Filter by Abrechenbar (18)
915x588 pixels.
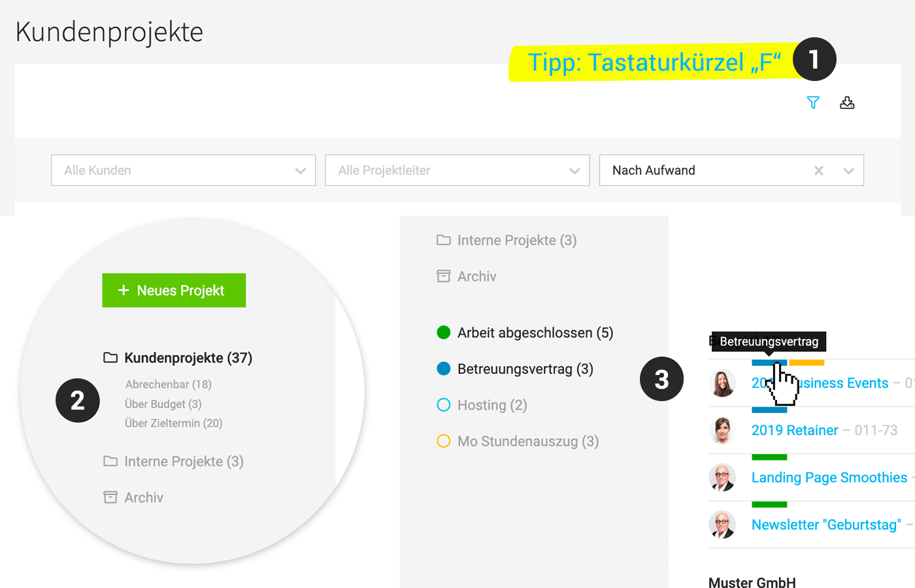coord(168,384)
